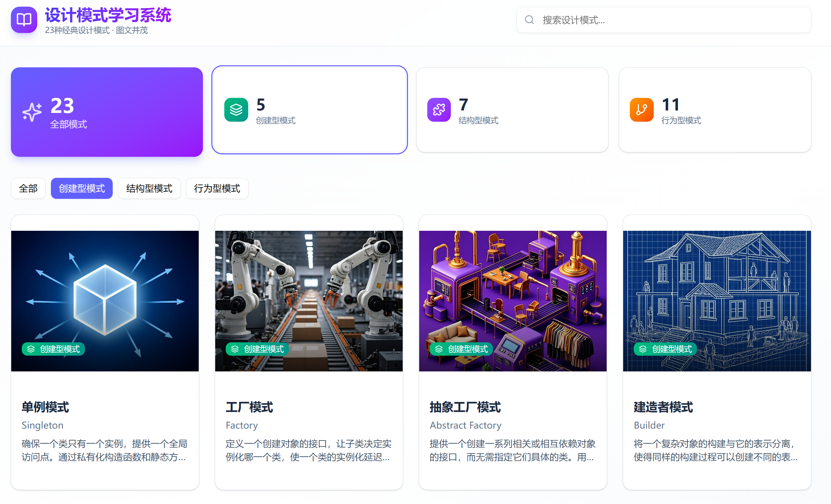Click the search magnifier icon
Image resolution: width=831 pixels, height=504 pixels.
(529, 20)
